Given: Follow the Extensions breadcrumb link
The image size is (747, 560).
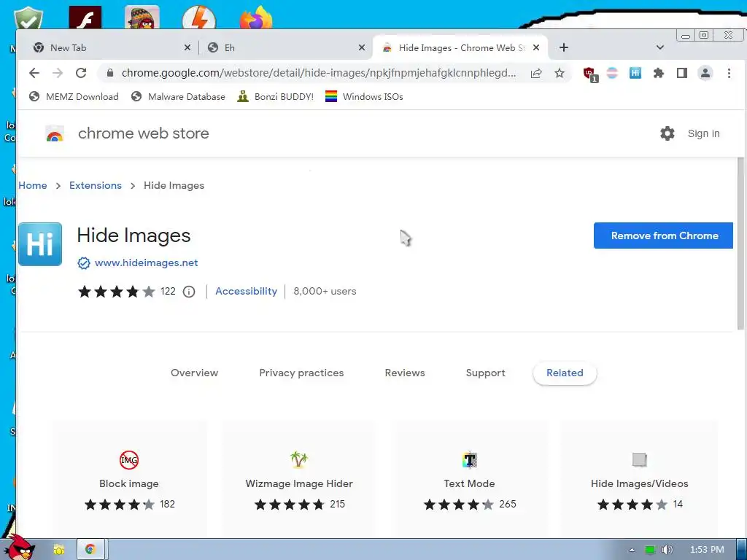Looking at the screenshot, I should point(96,185).
